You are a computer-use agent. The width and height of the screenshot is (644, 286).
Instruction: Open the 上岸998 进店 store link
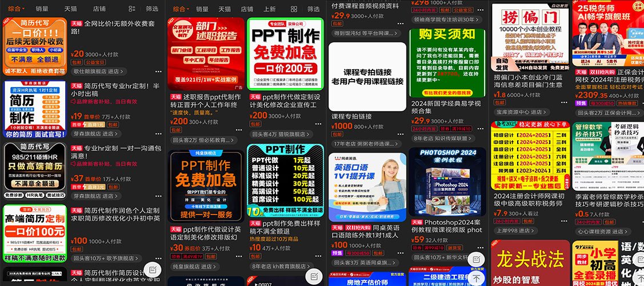tap(515, 231)
